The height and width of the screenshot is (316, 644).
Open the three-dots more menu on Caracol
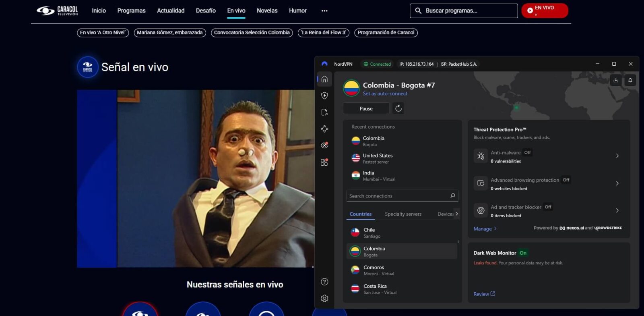(x=324, y=11)
